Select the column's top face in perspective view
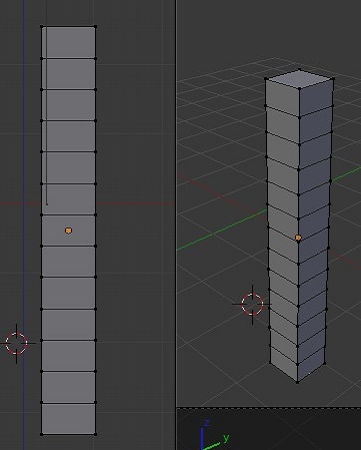 tap(299, 79)
